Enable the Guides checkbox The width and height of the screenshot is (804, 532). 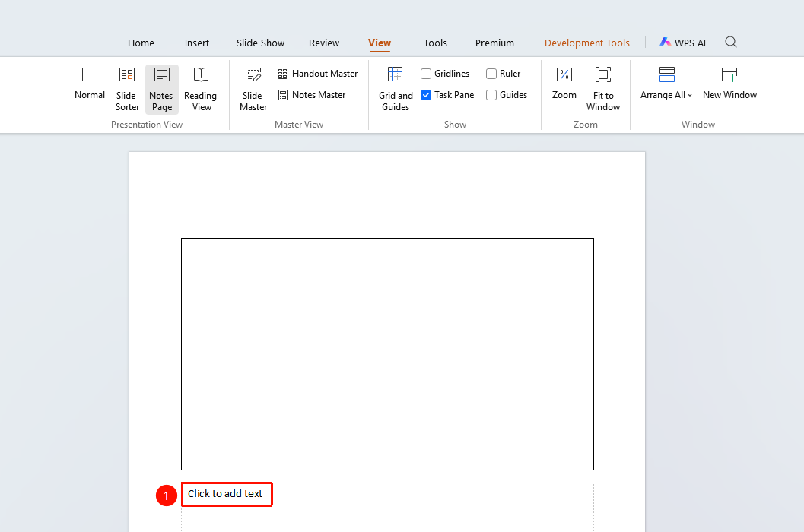[491, 95]
